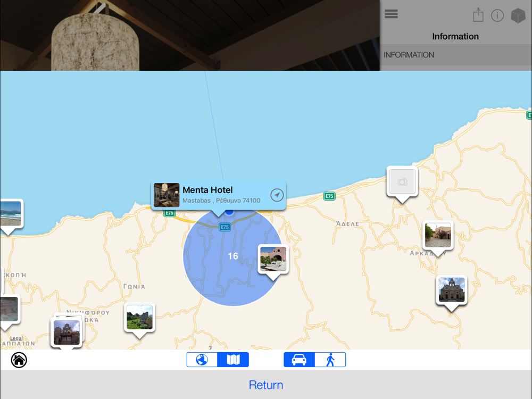Open the stone village photo pin near Arkadi
The image size is (532, 399).
pyautogui.click(x=438, y=236)
